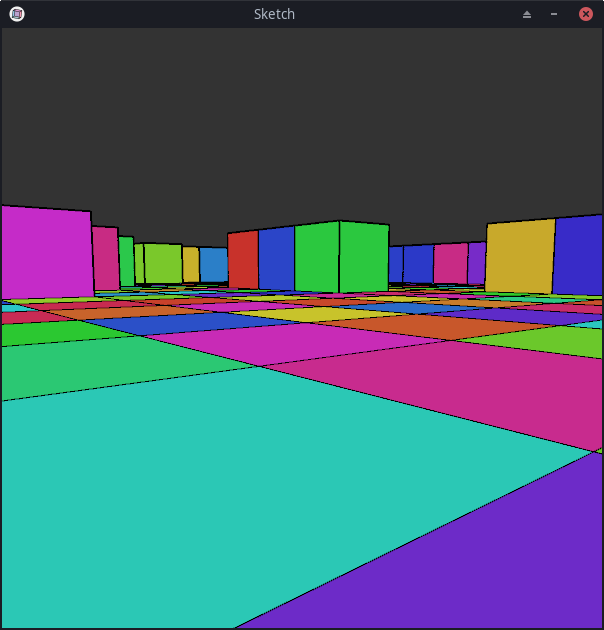Click pink cube beside the large magenta cube

(x=105, y=258)
